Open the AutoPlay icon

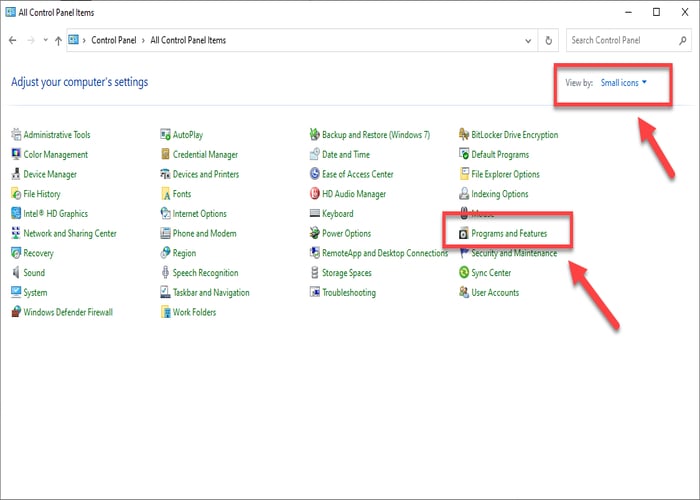(165, 134)
